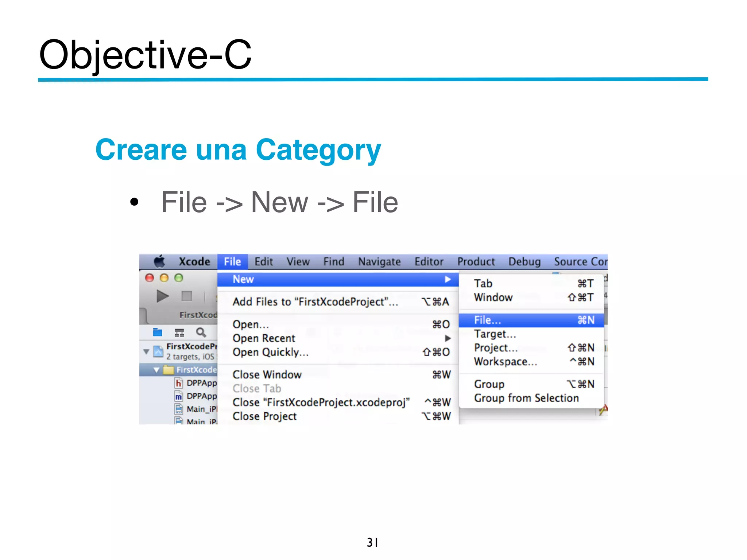Select the FirstXcodeProject project row
This screenshot has width=747, height=560.
click(x=178, y=351)
